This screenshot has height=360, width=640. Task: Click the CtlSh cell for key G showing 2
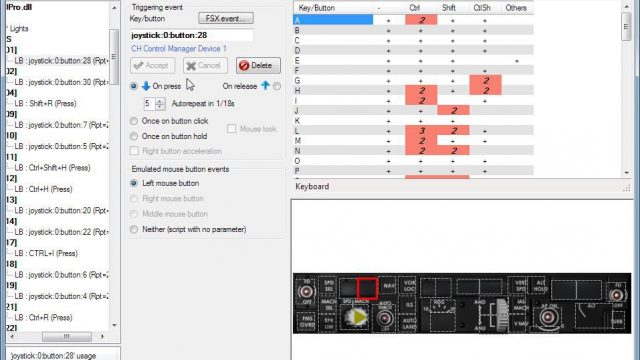point(485,80)
